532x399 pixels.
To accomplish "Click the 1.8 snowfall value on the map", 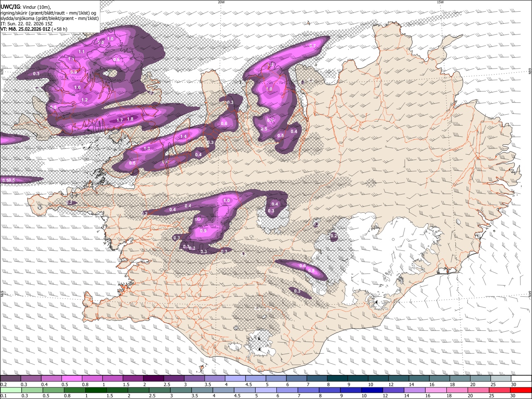I will pyautogui.click(x=130, y=119).
